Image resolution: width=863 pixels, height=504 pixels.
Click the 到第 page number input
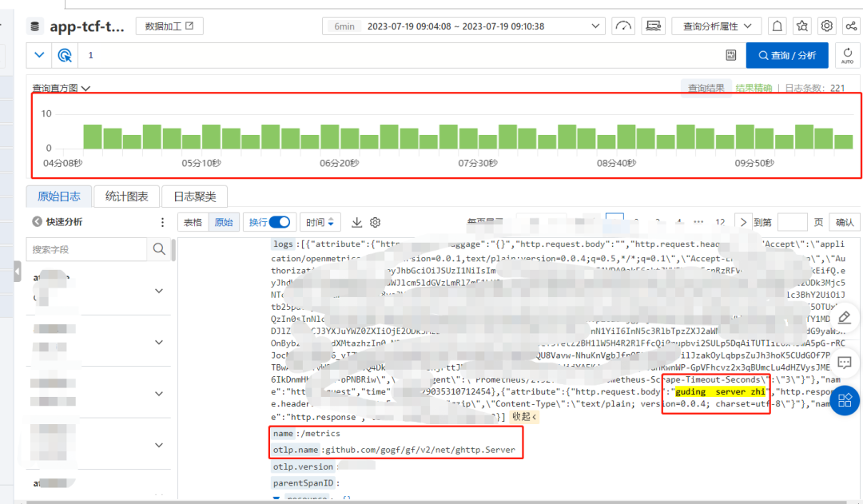pos(793,222)
